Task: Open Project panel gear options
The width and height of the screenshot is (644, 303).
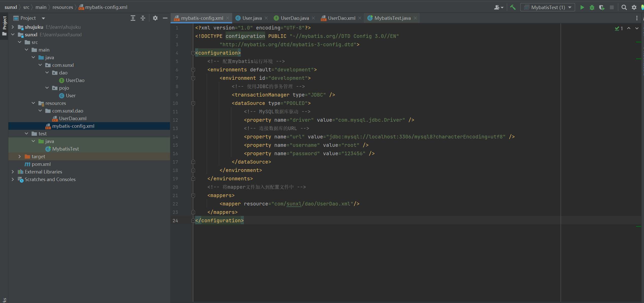Action: tap(155, 18)
